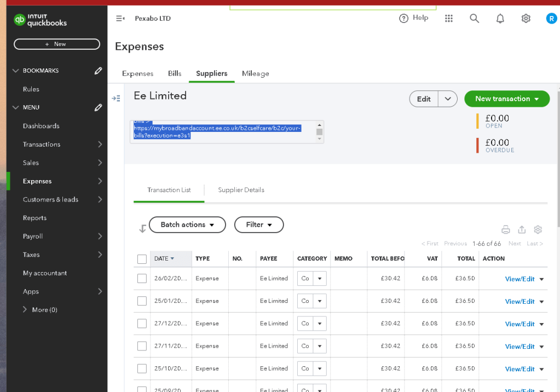Tick checkbox for 25/10 expense row
Viewport: 560px width, 392px height.
click(x=142, y=368)
